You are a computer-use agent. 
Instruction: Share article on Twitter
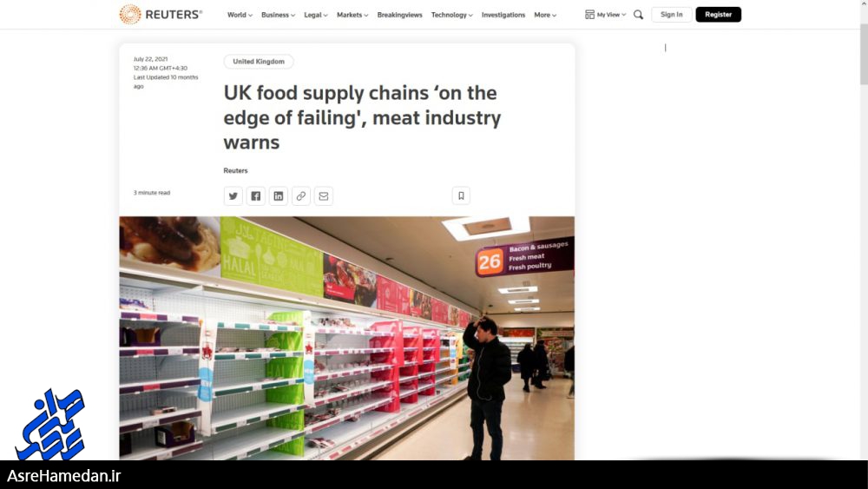click(x=233, y=196)
